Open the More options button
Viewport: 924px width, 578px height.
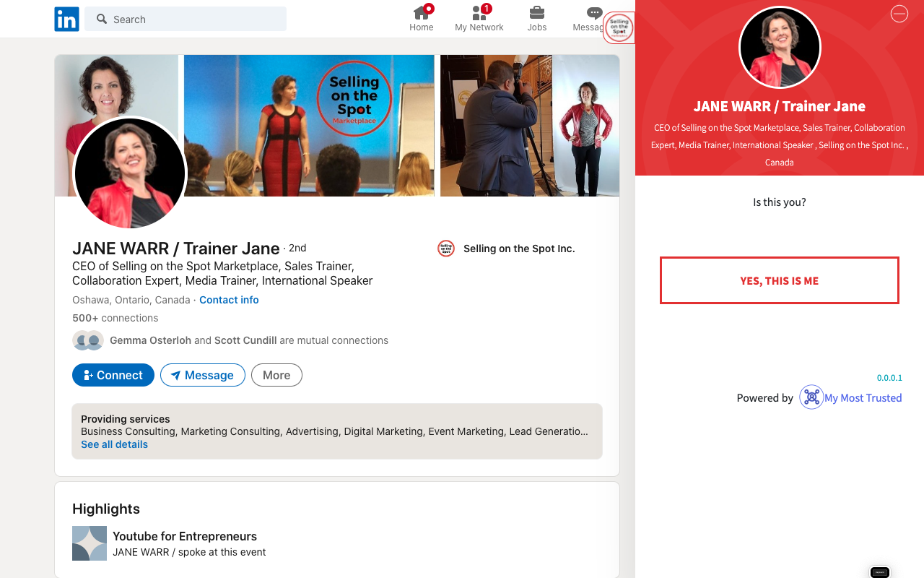click(x=276, y=375)
